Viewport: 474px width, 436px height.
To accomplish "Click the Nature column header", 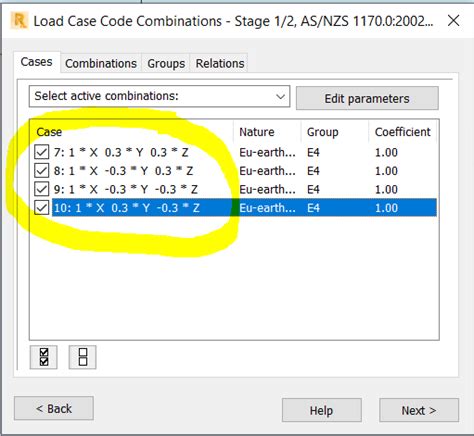I will 267,132.
